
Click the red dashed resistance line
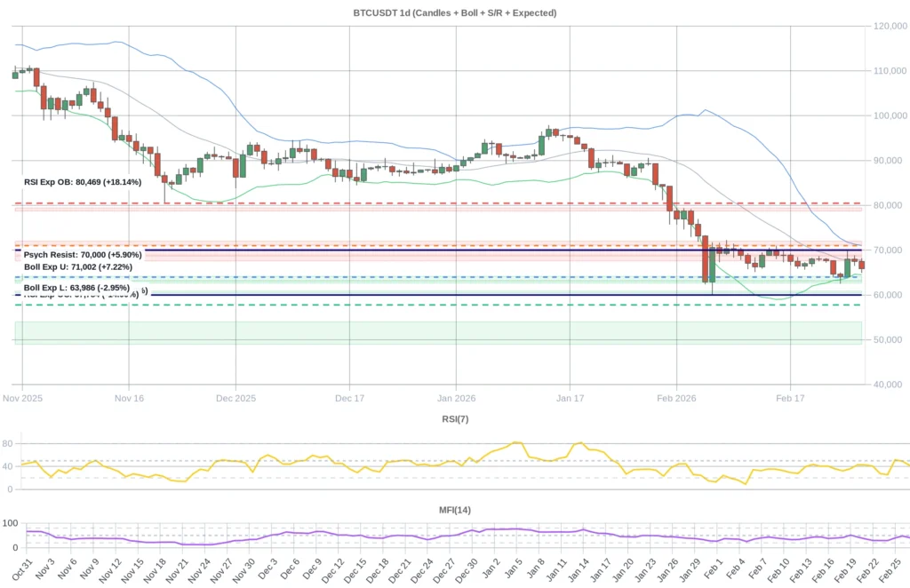pyautogui.click(x=444, y=202)
